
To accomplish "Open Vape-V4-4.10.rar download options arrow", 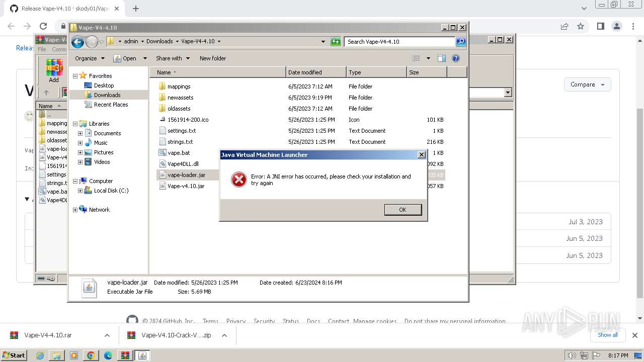I will click(107, 335).
